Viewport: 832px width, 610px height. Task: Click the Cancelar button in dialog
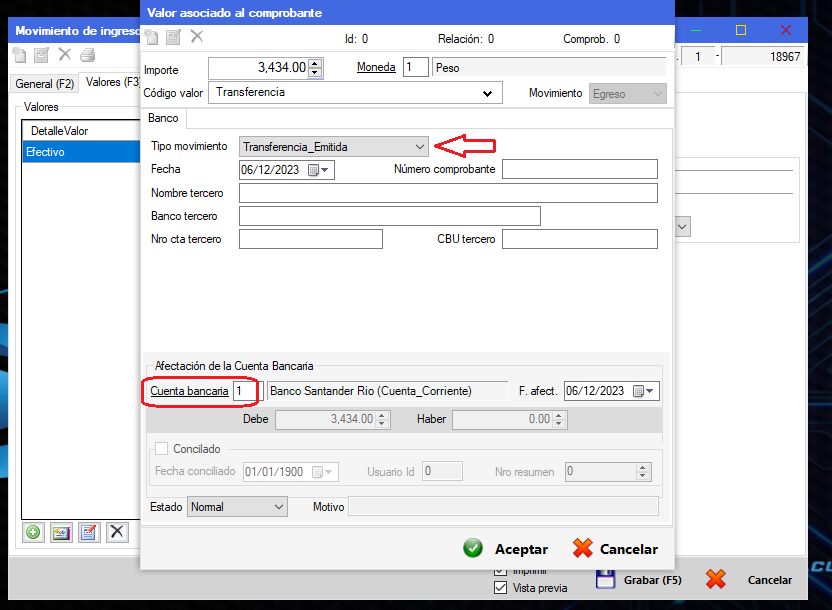pos(616,549)
